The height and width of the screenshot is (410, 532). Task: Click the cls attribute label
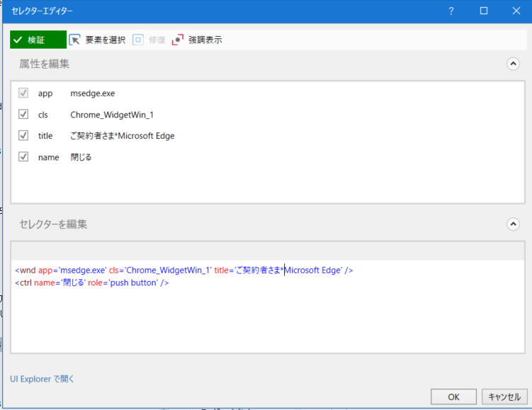(43, 115)
